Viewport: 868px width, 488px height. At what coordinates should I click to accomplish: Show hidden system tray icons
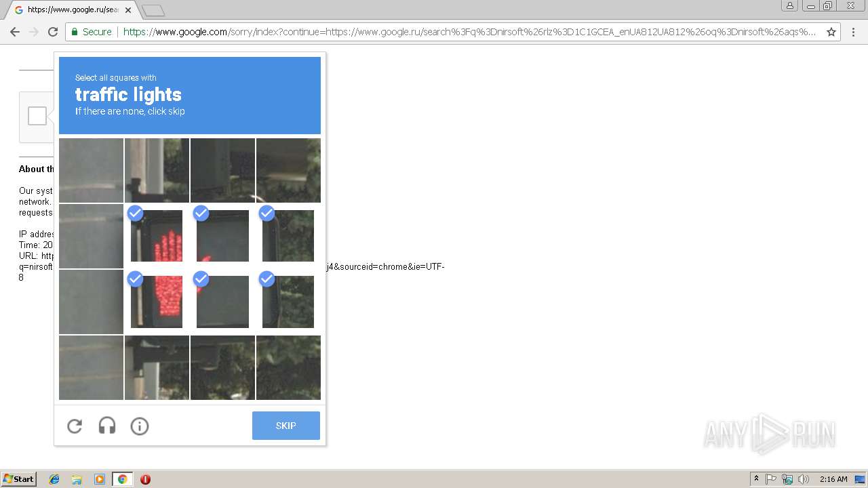pos(756,479)
